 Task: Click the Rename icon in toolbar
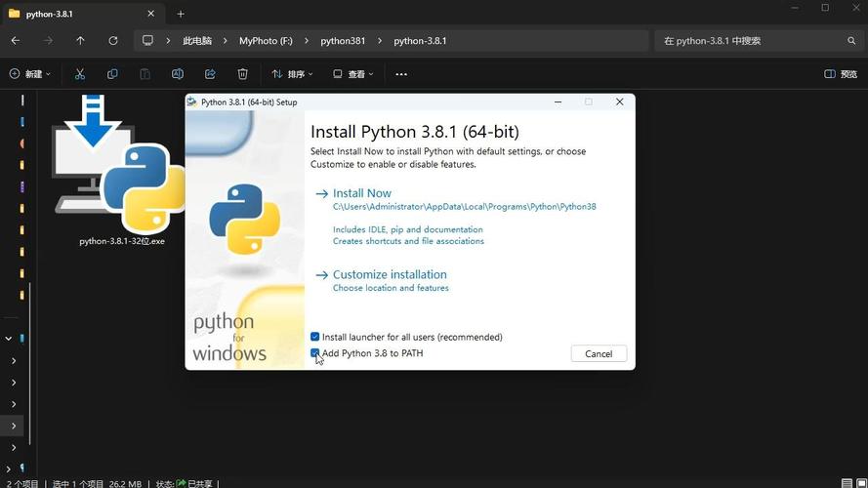click(x=178, y=74)
